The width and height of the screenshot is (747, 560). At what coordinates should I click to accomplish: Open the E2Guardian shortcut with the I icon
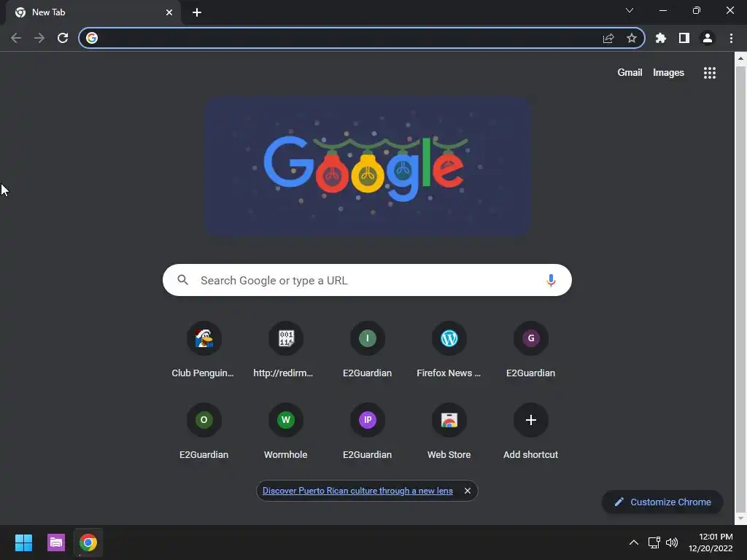368,350
